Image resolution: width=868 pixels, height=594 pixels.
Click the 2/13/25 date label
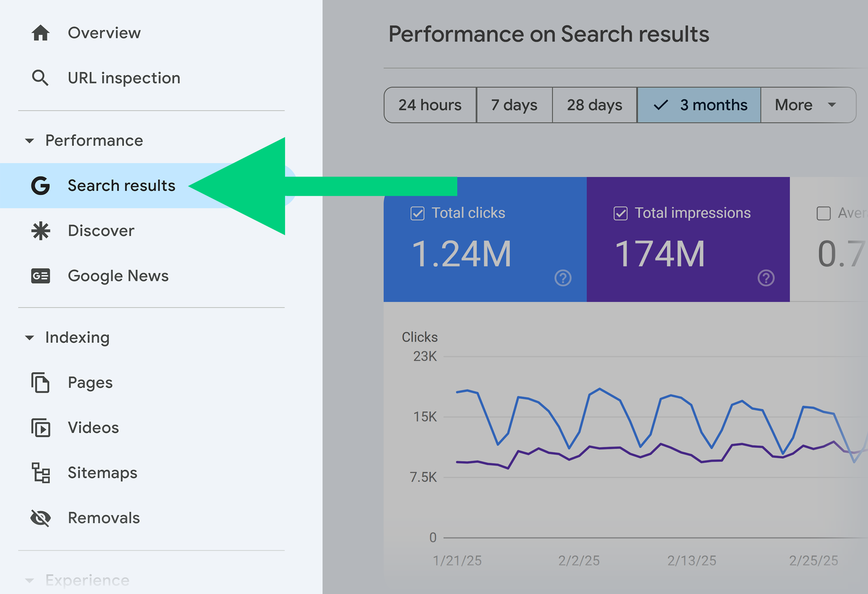click(x=692, y=560)
